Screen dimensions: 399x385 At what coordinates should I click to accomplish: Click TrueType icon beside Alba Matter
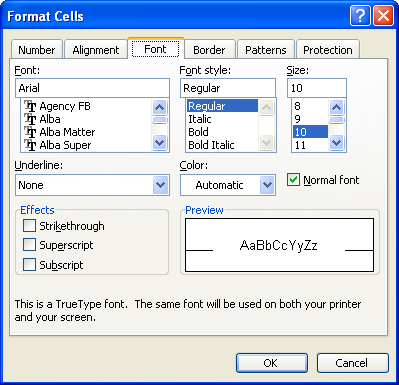point(30,132)
